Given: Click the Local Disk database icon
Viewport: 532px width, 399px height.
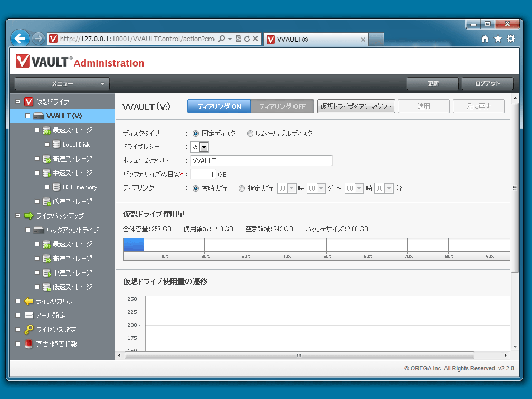Looking at the screenshot, I should 56,144.
